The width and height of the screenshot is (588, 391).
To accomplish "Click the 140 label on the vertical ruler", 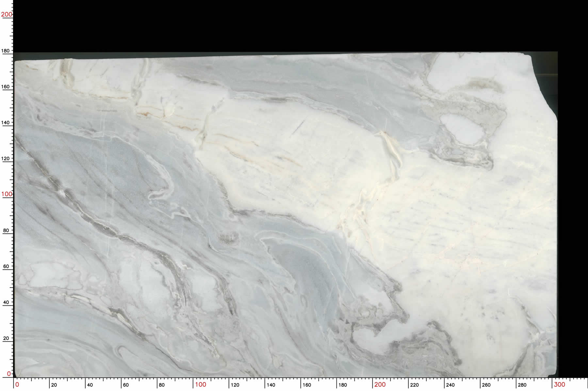I will [x=6, y=123].
